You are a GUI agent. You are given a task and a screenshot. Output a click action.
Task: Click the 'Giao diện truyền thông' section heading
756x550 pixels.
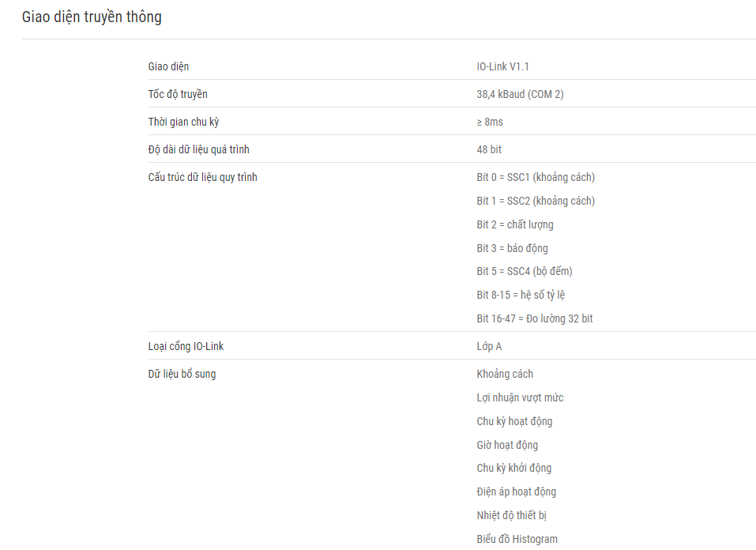[x=92, y=17]
